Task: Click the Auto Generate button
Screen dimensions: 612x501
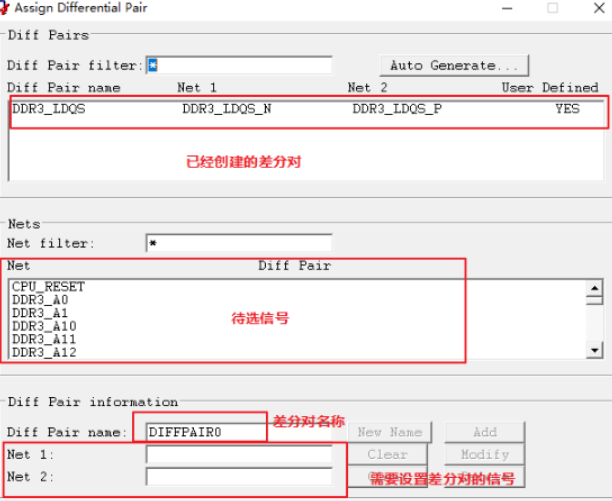Action: pyautogui.click(x=454, y=66)
